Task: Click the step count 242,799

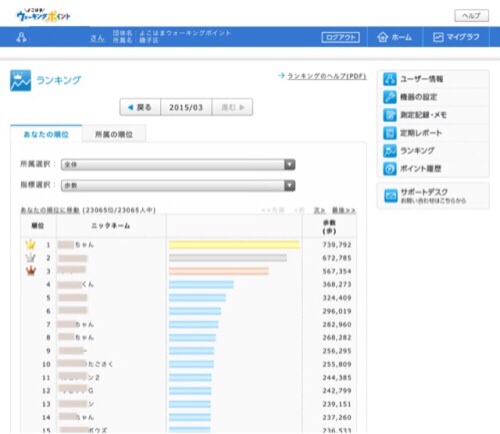Action: (337, 391)
